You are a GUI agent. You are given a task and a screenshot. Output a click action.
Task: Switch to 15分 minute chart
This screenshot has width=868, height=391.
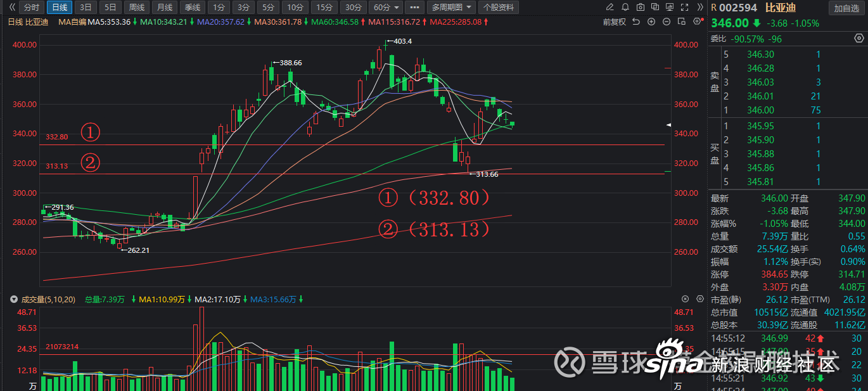[x=324, y=8]
